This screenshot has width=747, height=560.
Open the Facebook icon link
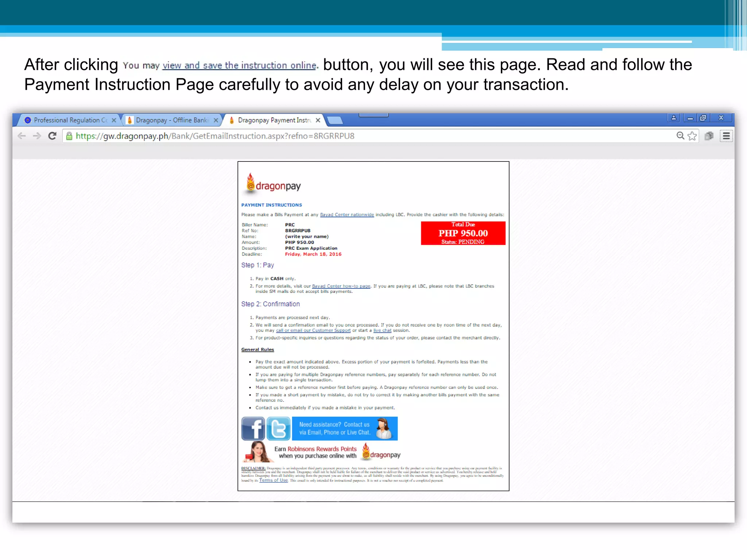(x=253, y=428)
